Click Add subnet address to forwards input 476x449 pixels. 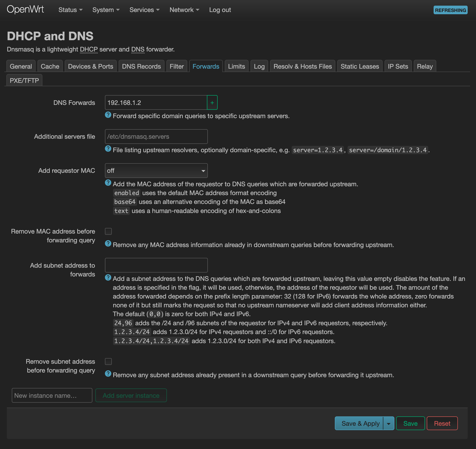tap(156, 265)
